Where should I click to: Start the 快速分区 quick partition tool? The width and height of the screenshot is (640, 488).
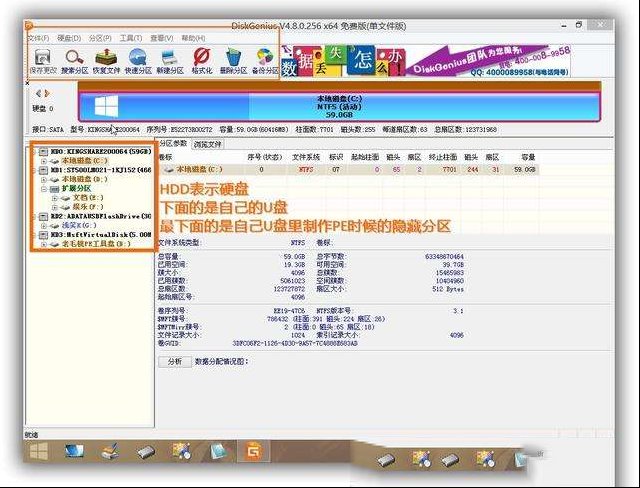[x=138, y=61]
